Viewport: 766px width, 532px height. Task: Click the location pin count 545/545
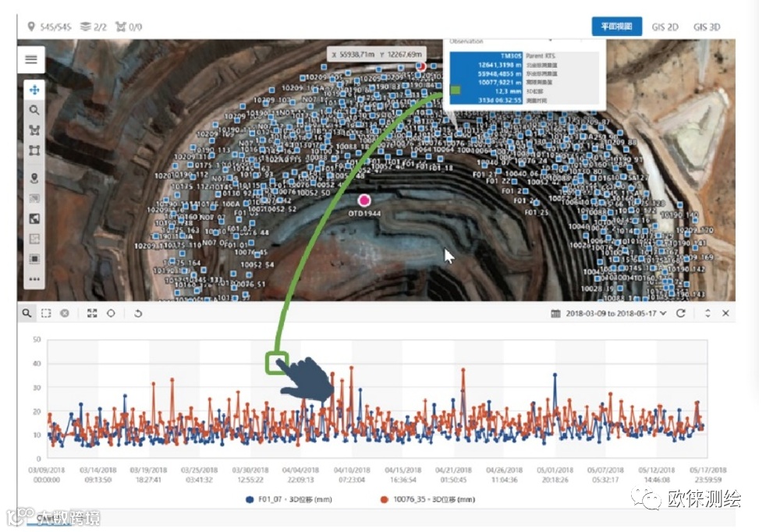point(49,27)
